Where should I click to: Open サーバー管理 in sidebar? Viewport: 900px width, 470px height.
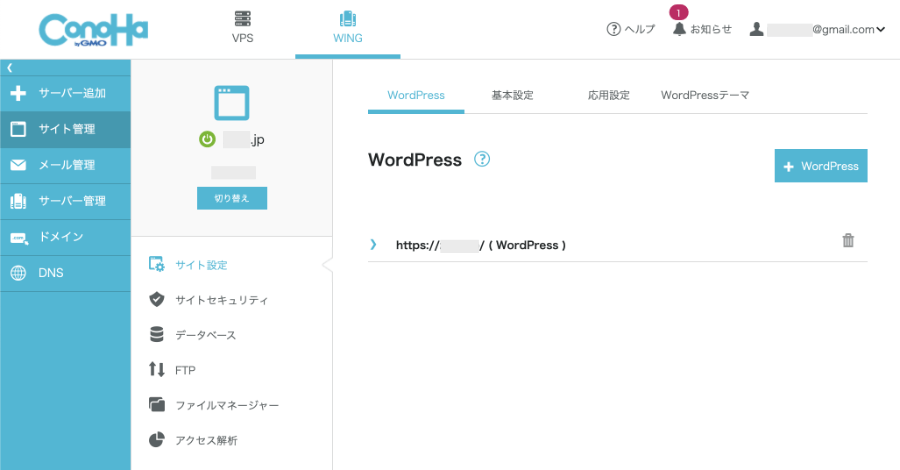(x=65, y=201)
